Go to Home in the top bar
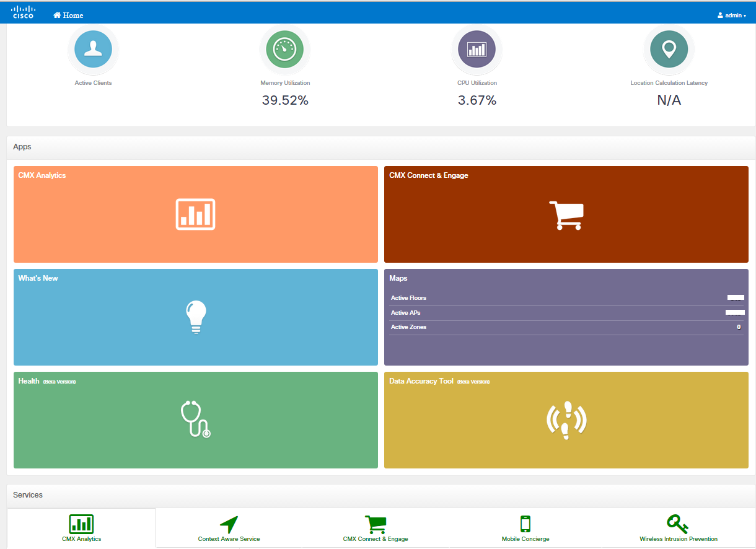The width and height of the screenshot is (756, 549). (68, 15)
